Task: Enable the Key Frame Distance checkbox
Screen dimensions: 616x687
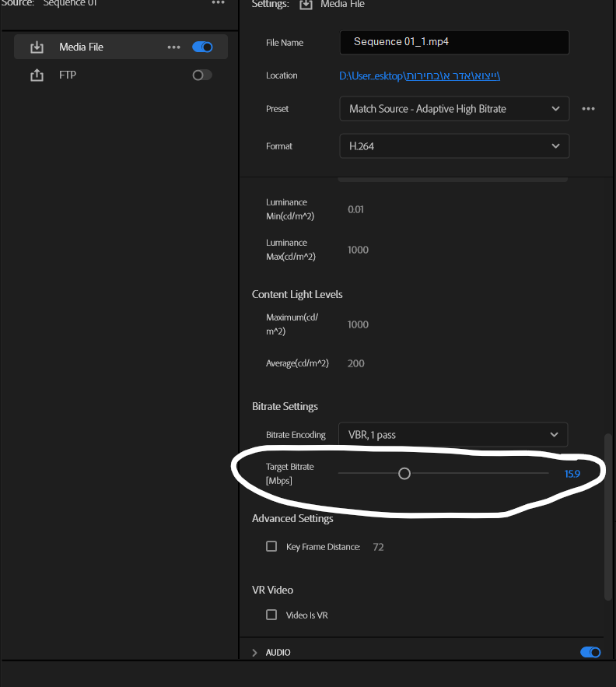Action: tap(271, 547)
